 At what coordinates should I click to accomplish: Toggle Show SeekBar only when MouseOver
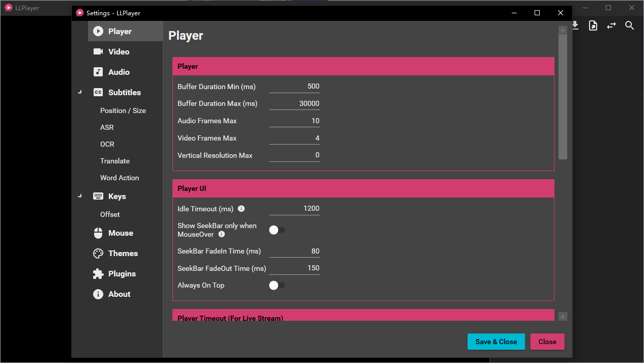click(277, 230)
